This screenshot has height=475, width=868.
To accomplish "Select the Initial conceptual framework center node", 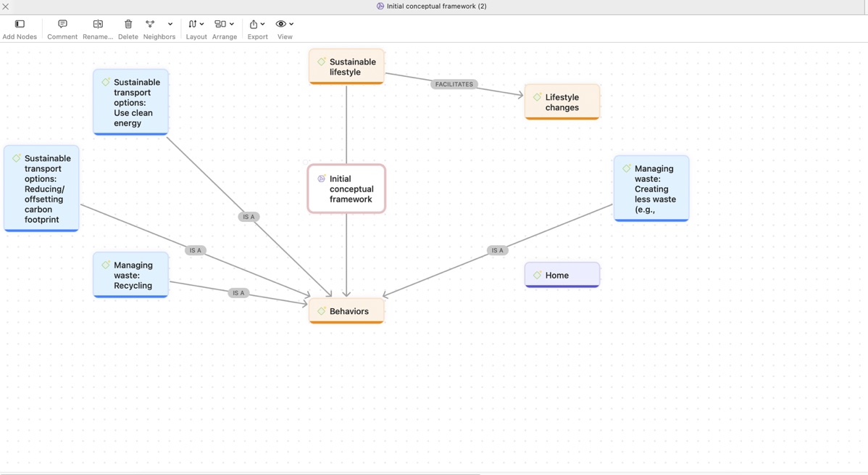I will [346, 189].
